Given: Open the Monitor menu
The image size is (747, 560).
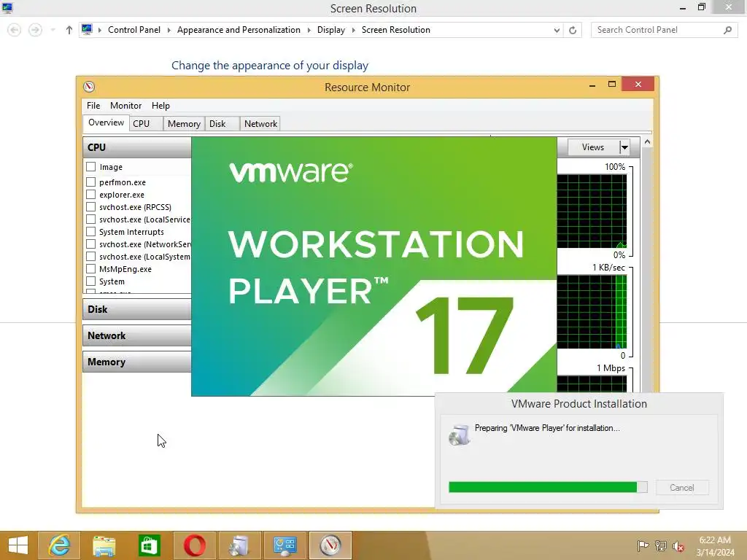Looking at the screenshot, I should click(x=125, y=105).
